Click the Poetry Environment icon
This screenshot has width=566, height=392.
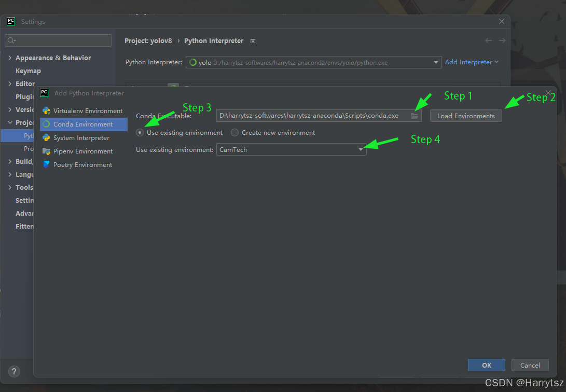(46, 164)
